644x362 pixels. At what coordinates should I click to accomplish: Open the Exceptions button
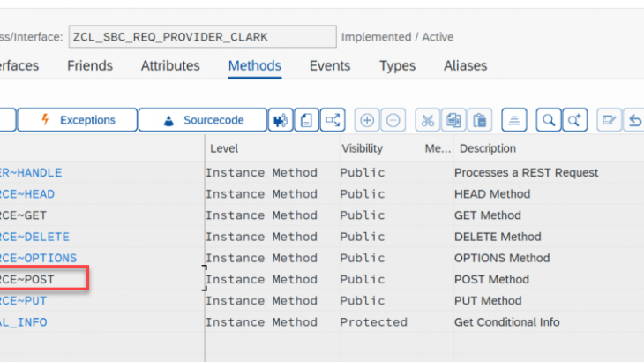78,120
